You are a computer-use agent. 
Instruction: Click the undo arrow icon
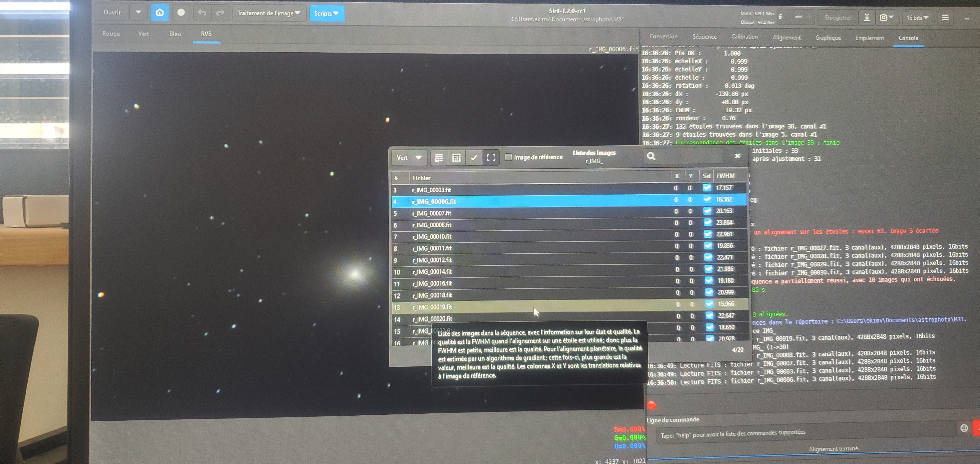point(202,13)
